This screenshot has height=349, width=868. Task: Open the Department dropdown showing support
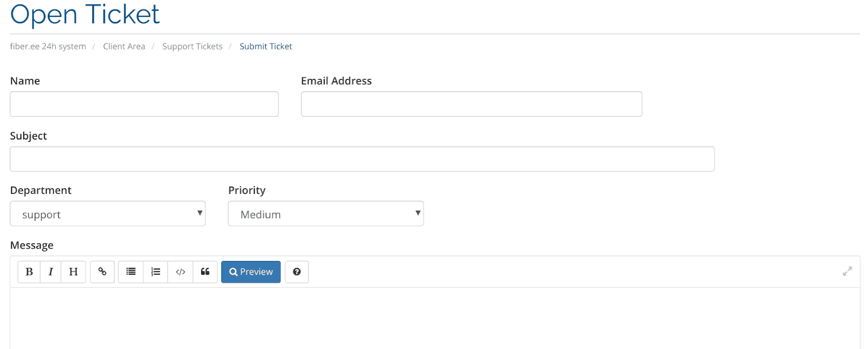(108, 214)
